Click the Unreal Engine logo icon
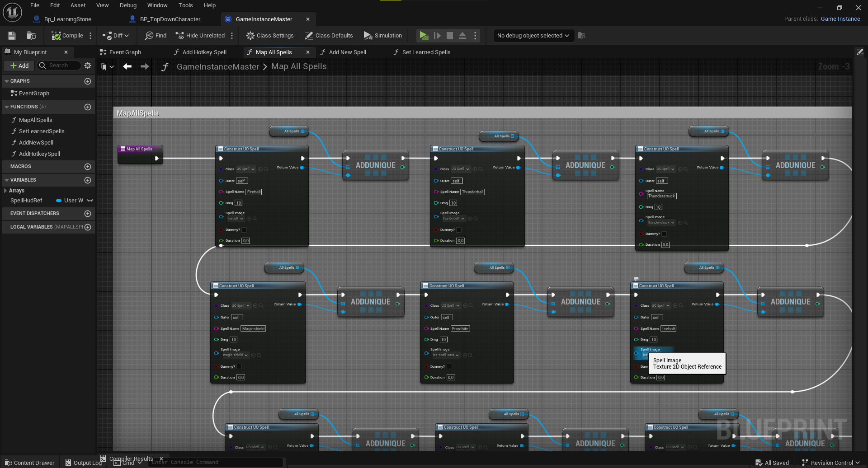 coord(12,12)
